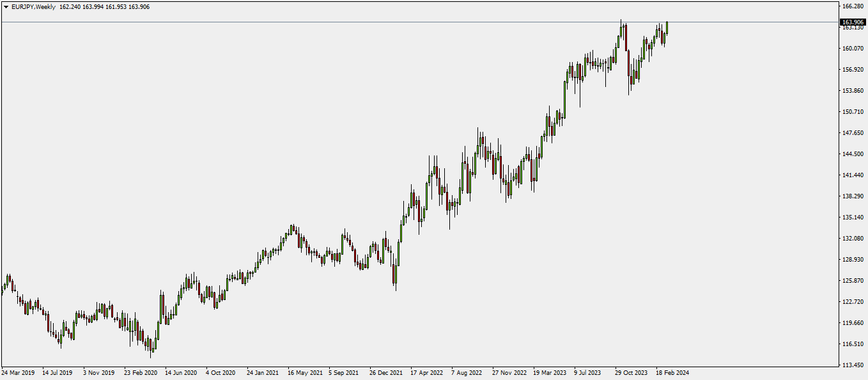Click the low value 161.953 in header
The height and width of the screenshot is (380, 868).
pos(116,7)
